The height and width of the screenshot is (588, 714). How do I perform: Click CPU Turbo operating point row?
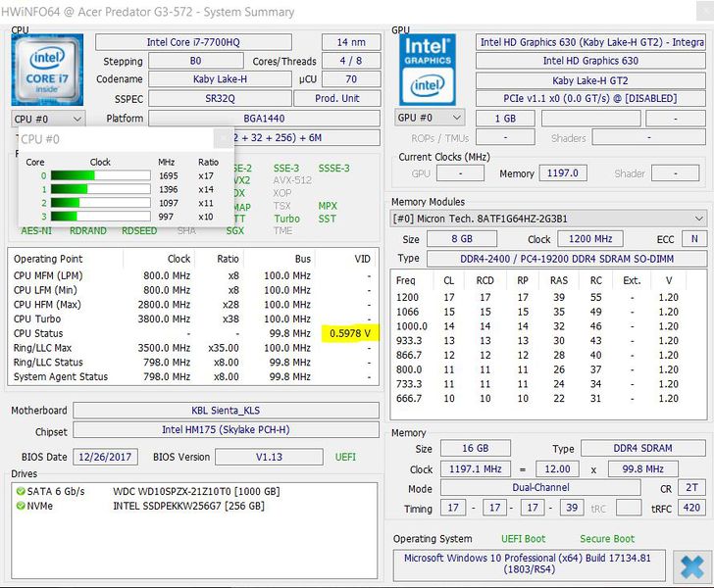pyautogui.click(x=193, y=318)
